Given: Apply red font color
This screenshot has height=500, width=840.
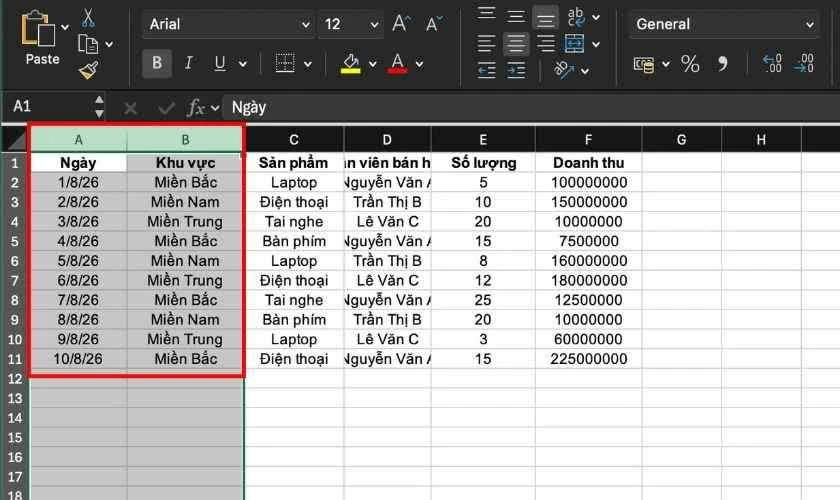Looking at the screenshot, I should pos(398,63).
